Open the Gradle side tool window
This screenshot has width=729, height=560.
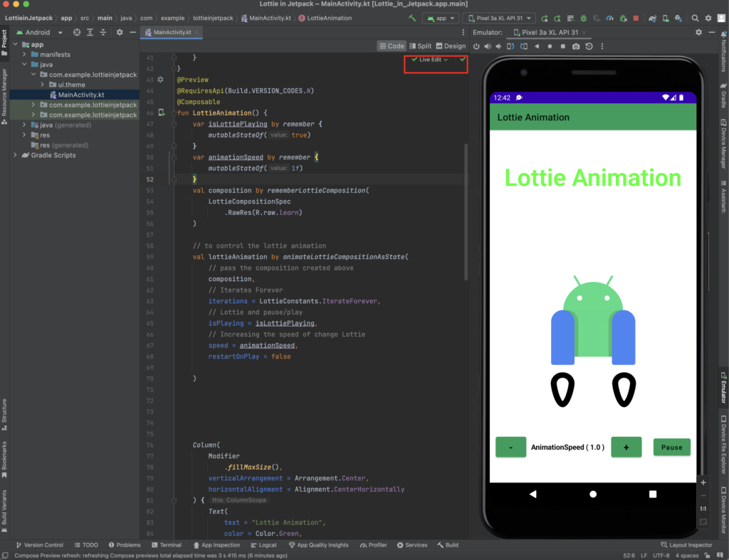724,96
